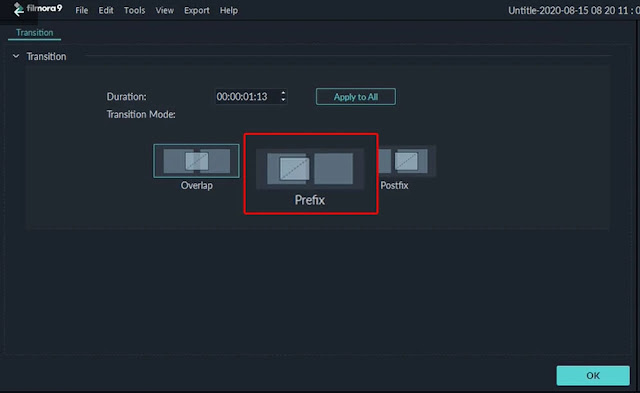Decrease duration with the down stepper arrow
Viewport: 640px width, 393px height.
point(283,100)
